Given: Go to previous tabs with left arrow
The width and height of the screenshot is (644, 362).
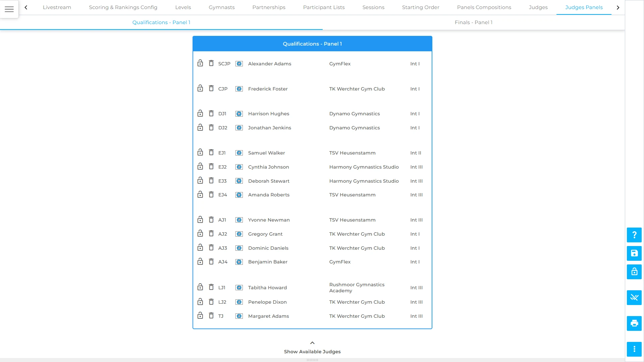Looking at the screenshot, I should (26, 7).
